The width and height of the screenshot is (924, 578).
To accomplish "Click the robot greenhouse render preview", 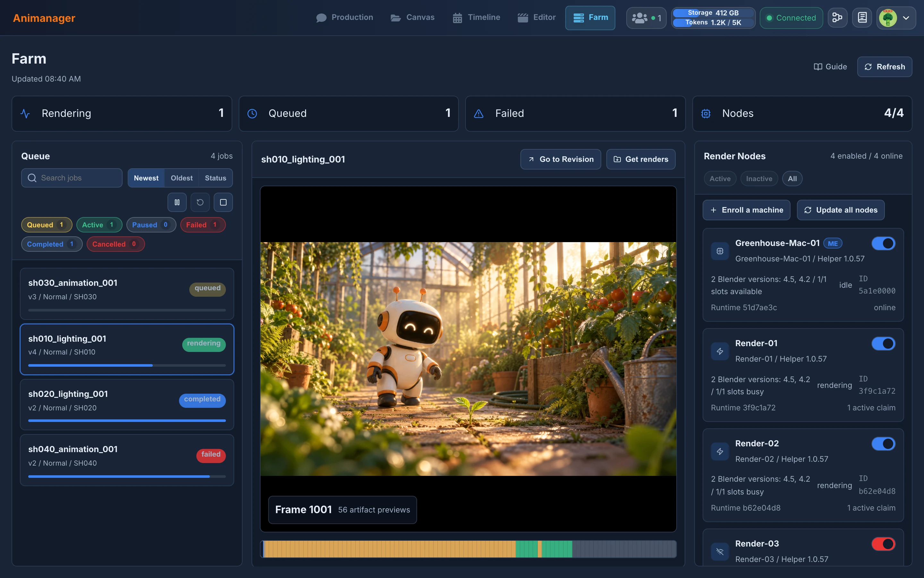I will click(468, 359).
